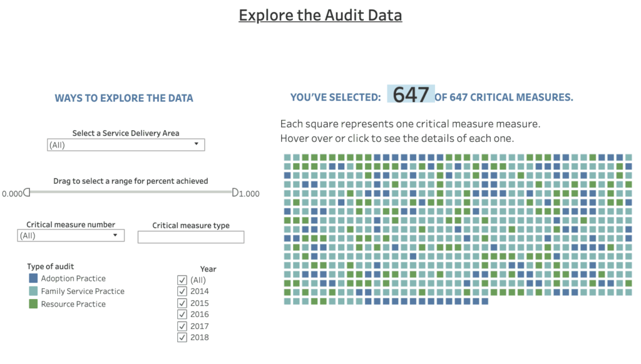Screen dimensions: 641x364
Task: Open the Service Delivery Area dropdown
Action: point(126,144)
